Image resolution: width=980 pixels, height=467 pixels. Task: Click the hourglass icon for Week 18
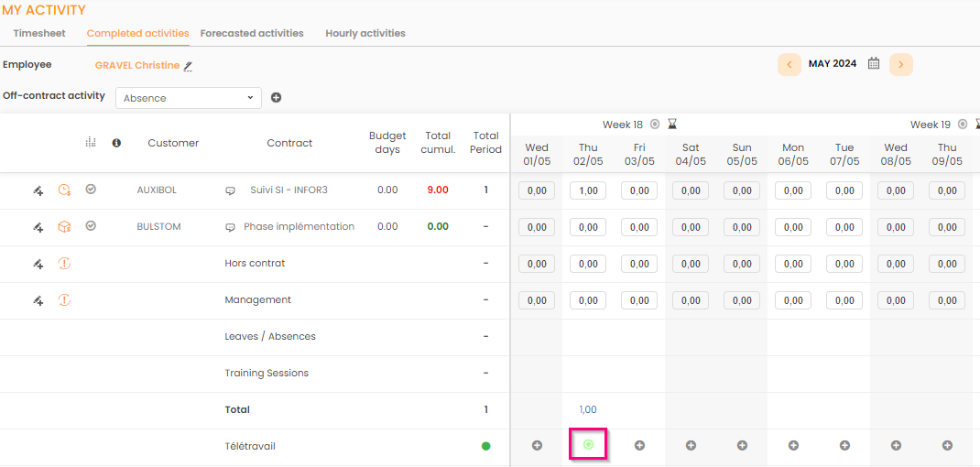point(672,125)
